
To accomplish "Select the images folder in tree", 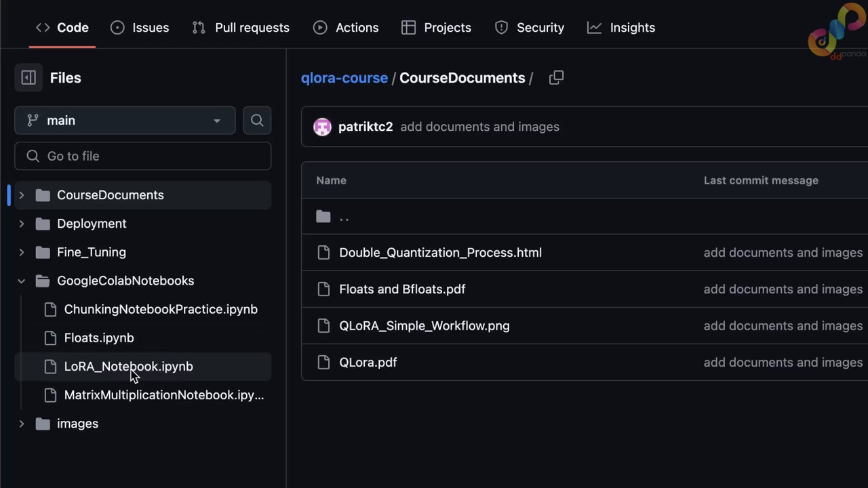I will pyautogui.click(x=77, y=424).
